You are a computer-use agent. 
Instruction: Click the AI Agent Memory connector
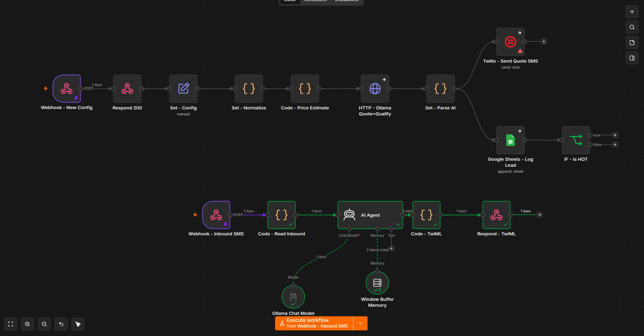point(377,229)
